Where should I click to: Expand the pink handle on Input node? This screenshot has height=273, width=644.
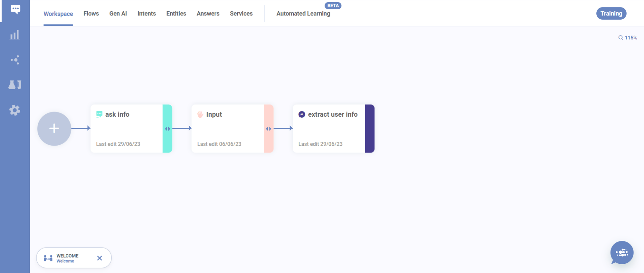(269, 129)
